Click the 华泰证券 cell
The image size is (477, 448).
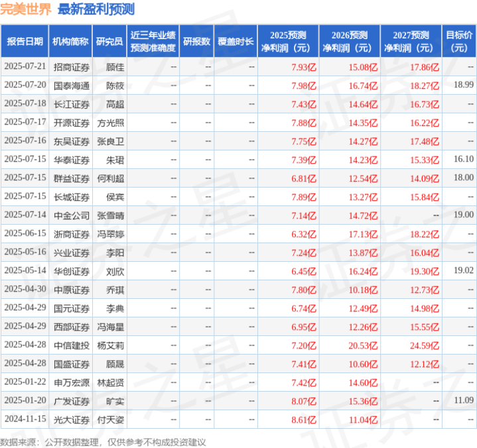(72, 160)
